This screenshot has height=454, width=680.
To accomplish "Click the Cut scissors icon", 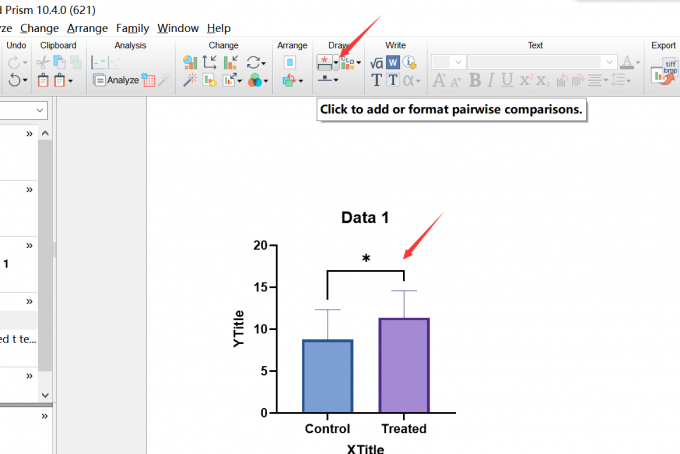I will pos(43,63).
